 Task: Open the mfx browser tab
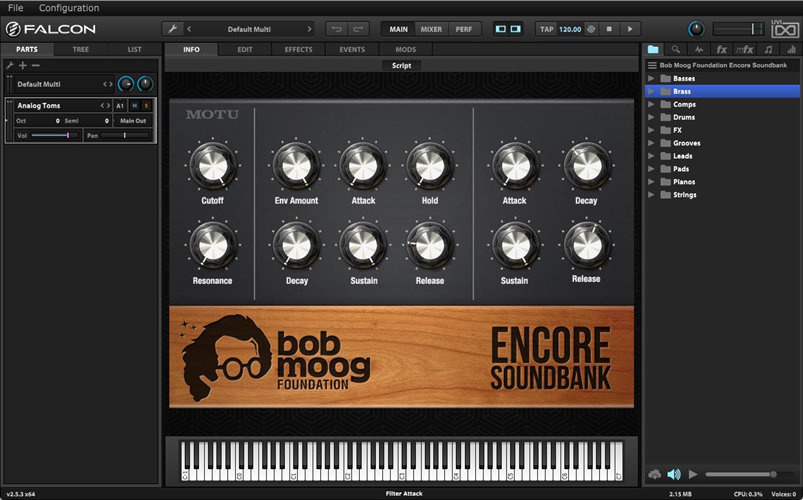(x=745, y=49)
